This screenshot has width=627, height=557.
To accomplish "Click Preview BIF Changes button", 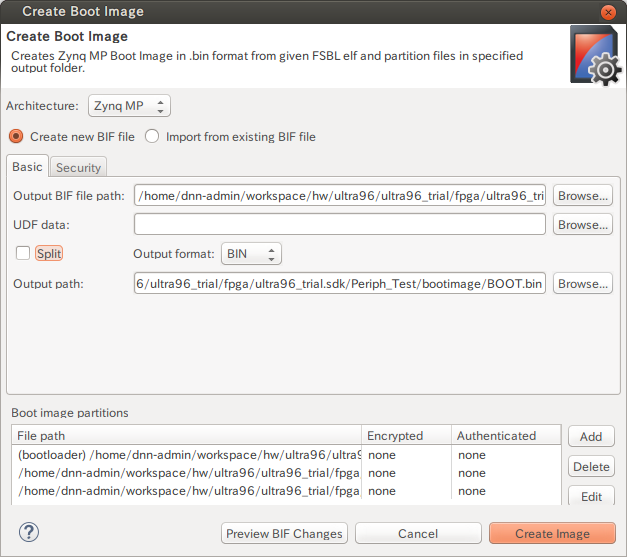I will (284, 533).
